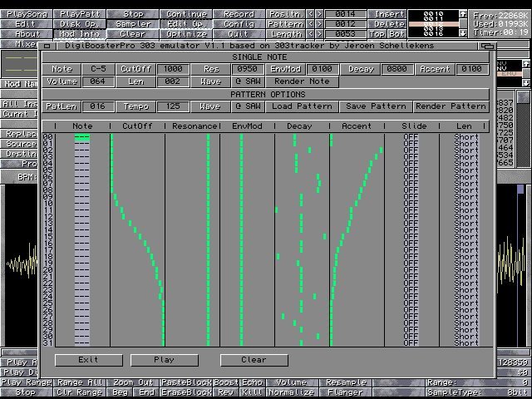Select the Tempo value field 125
532x399 pixels.
coord(173,106)
